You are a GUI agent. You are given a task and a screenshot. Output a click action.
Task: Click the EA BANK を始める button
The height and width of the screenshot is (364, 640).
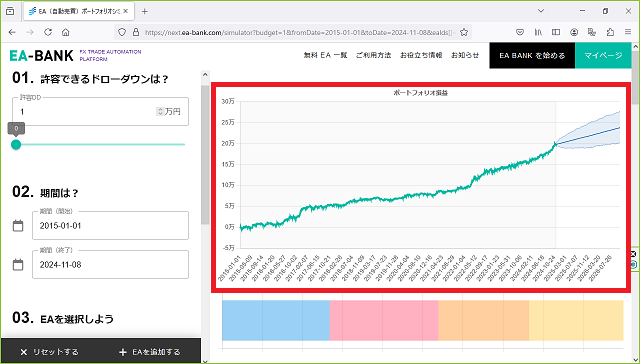(532, 55)
